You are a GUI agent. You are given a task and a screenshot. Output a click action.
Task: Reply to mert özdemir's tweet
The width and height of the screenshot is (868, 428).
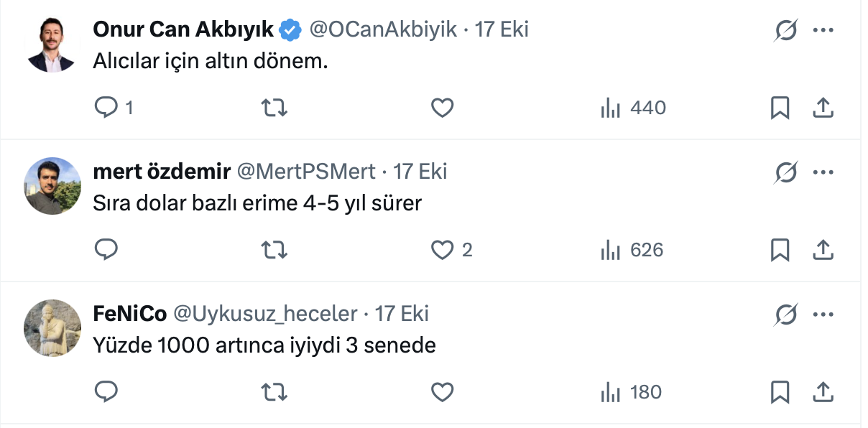[106, 250]
